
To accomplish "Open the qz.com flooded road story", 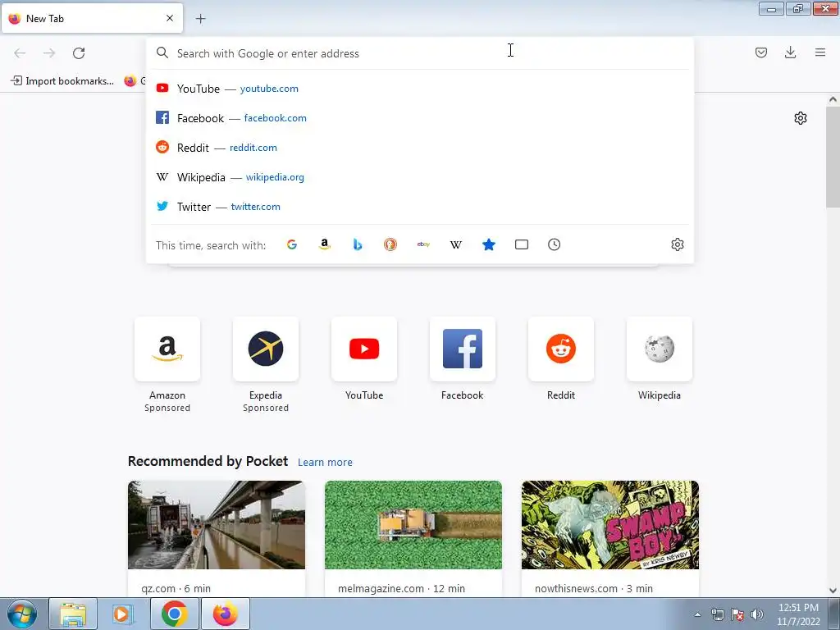I will point(217,538).
